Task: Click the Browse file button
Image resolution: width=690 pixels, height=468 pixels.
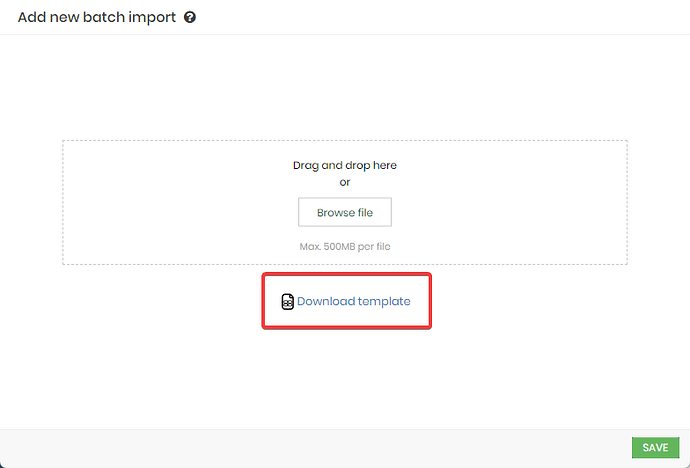Action: (x=345, y=212)
